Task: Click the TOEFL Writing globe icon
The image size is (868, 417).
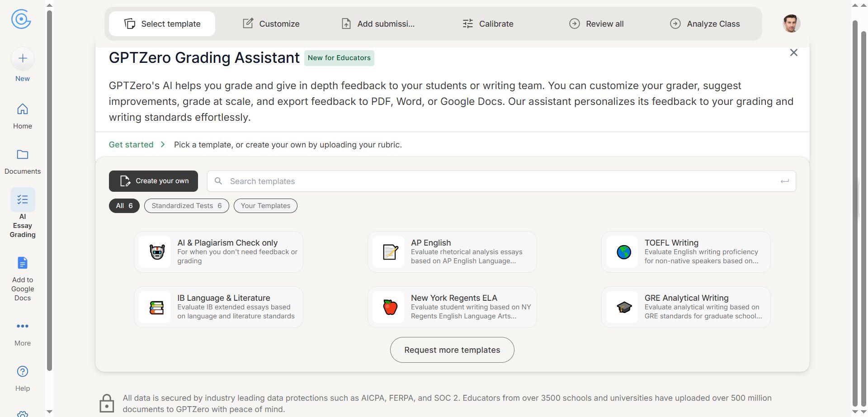Action: tap(624, 252)
